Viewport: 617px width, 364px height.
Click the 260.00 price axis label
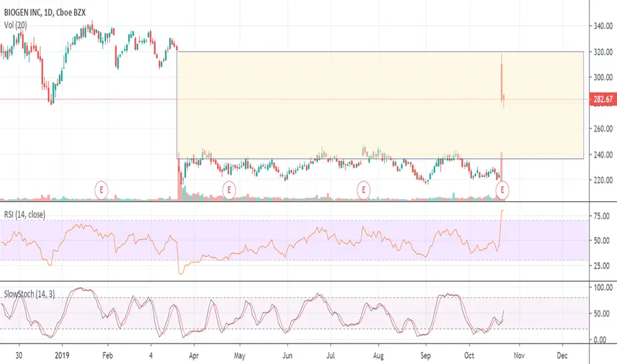pos(603,128)
